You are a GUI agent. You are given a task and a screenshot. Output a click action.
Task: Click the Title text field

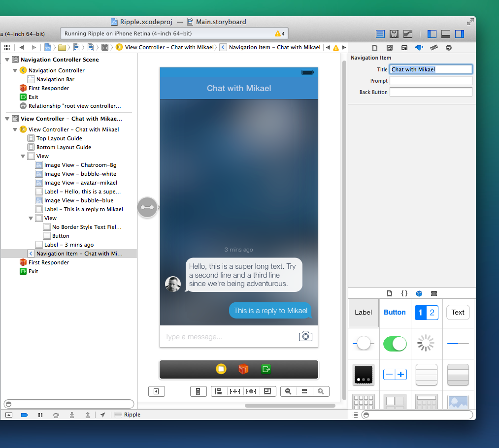point(431,69)
